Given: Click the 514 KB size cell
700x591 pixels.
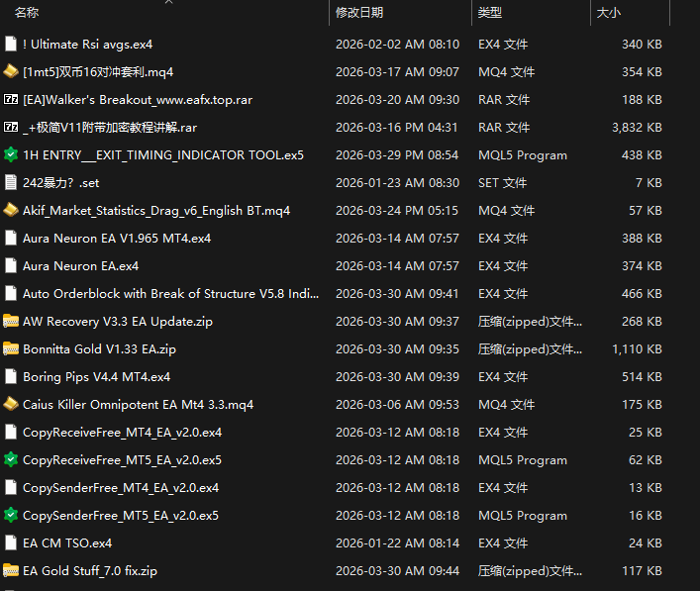Looking at the screenshot, I should (642, 376).
